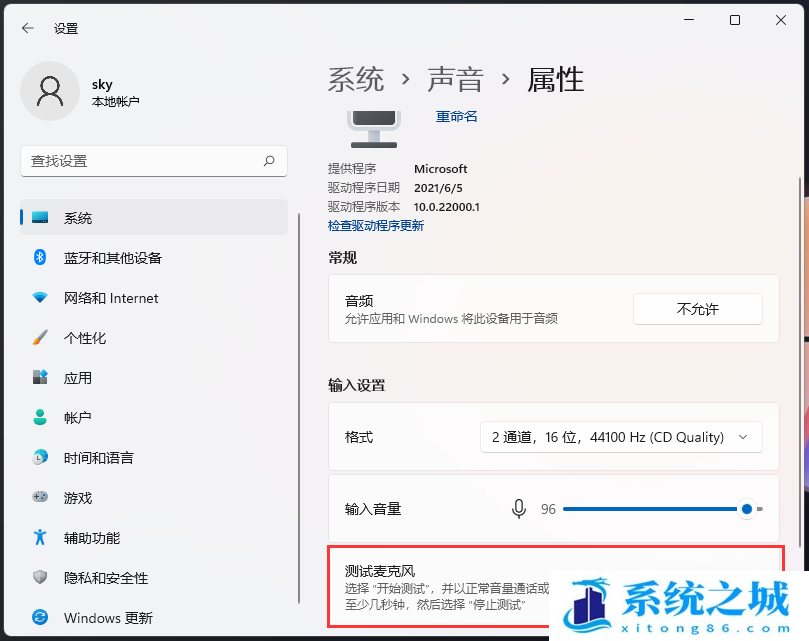
Task: Open 网络和 Internet settings
Action: (x=154, y=298)
